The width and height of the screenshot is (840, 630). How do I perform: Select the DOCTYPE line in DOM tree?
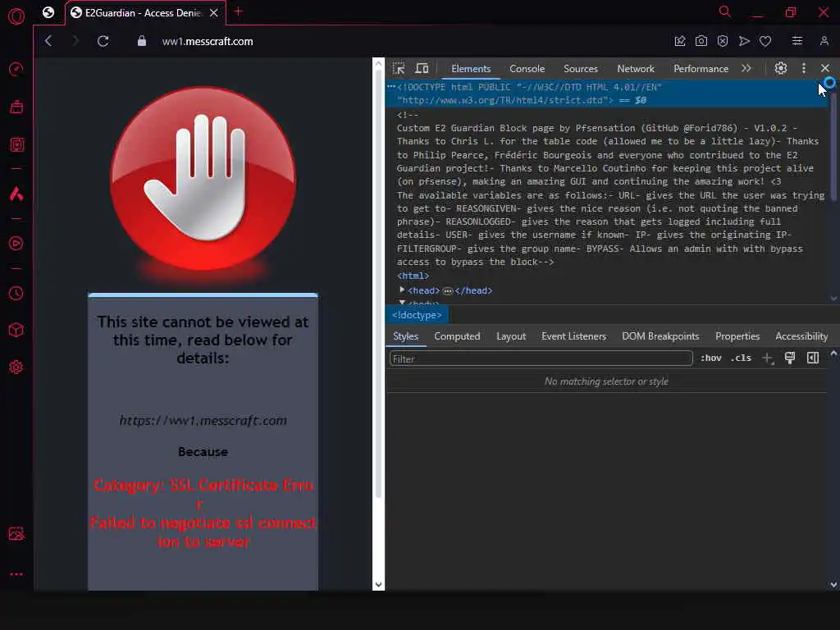point(606,94)
